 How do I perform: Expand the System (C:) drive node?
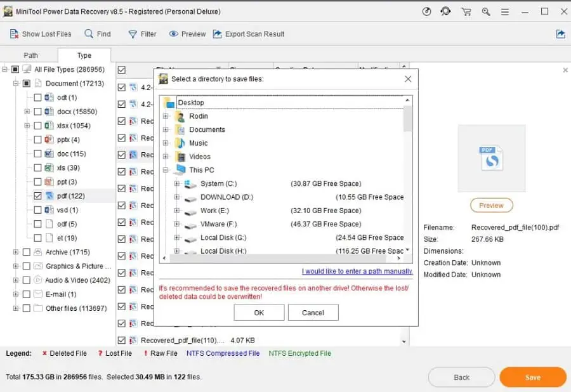tap(177, 184)
